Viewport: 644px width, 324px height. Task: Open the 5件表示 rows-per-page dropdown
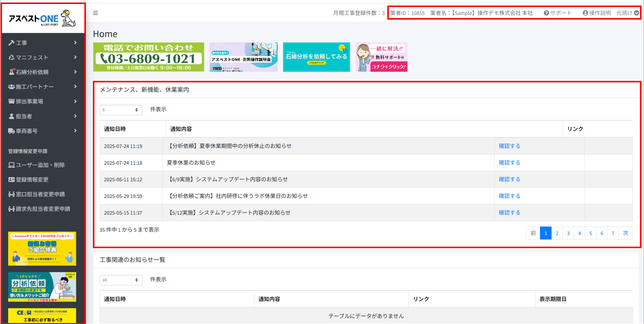click(x=121, y=110)
